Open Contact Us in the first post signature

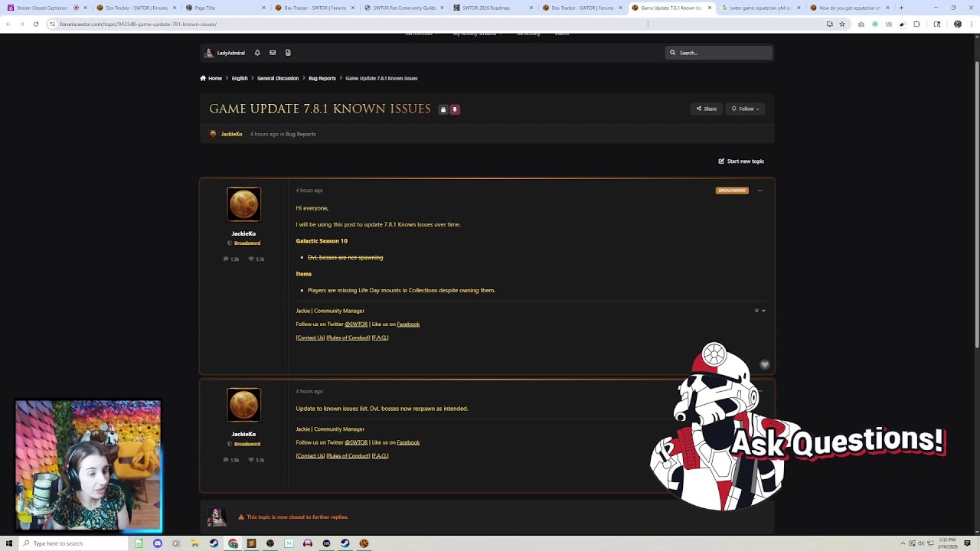point(310,338)
